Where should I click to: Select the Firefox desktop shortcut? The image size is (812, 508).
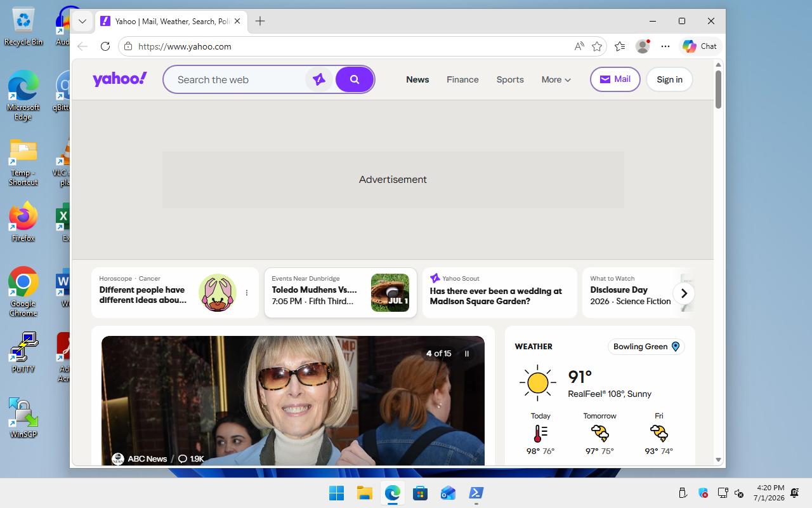(x=23, y=222)
